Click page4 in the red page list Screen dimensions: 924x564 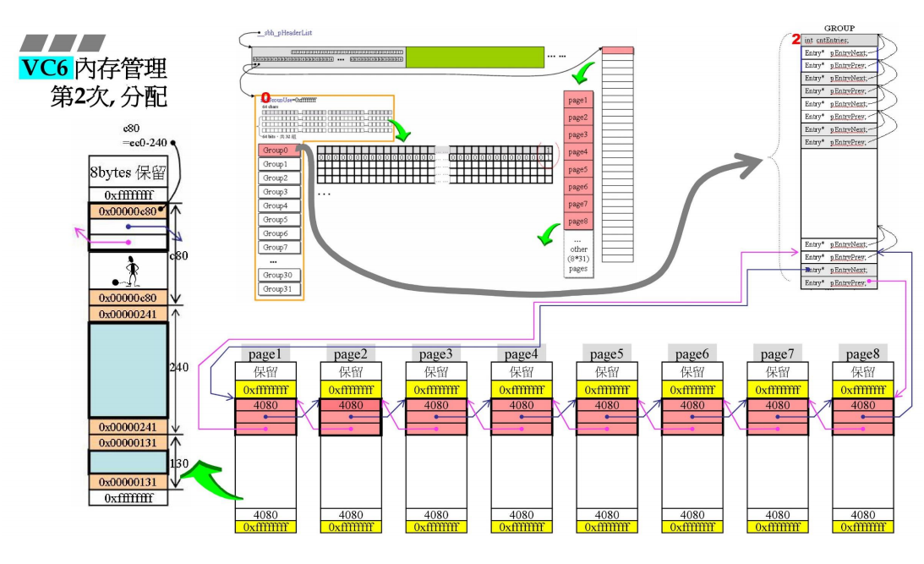point(578,152)
